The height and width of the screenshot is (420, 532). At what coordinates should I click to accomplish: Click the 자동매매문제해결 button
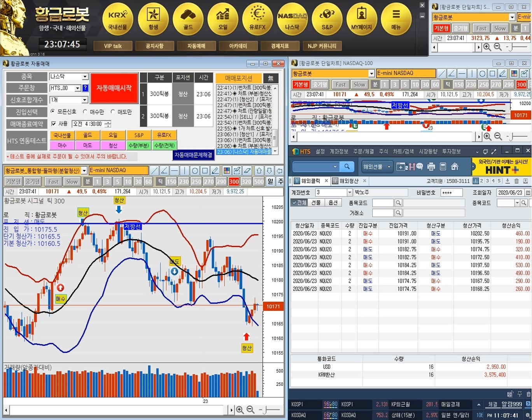click(193, 155)
